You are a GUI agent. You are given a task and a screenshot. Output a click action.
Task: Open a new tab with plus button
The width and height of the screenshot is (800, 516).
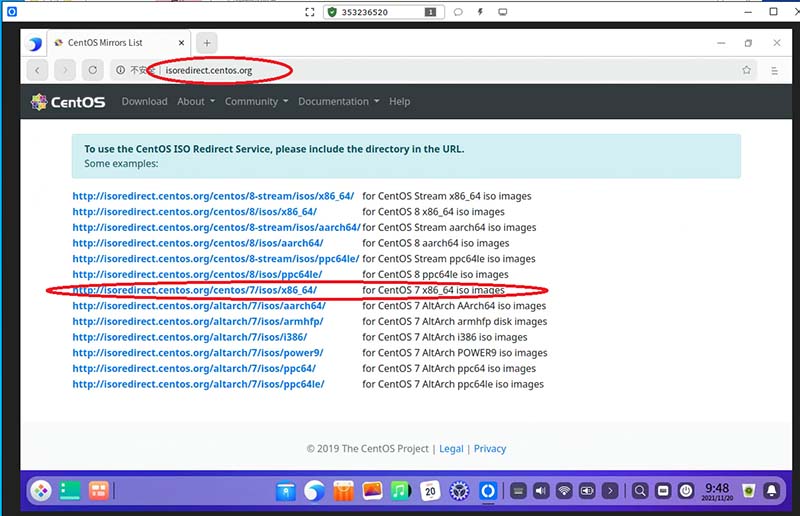click(x=206, y=43)
